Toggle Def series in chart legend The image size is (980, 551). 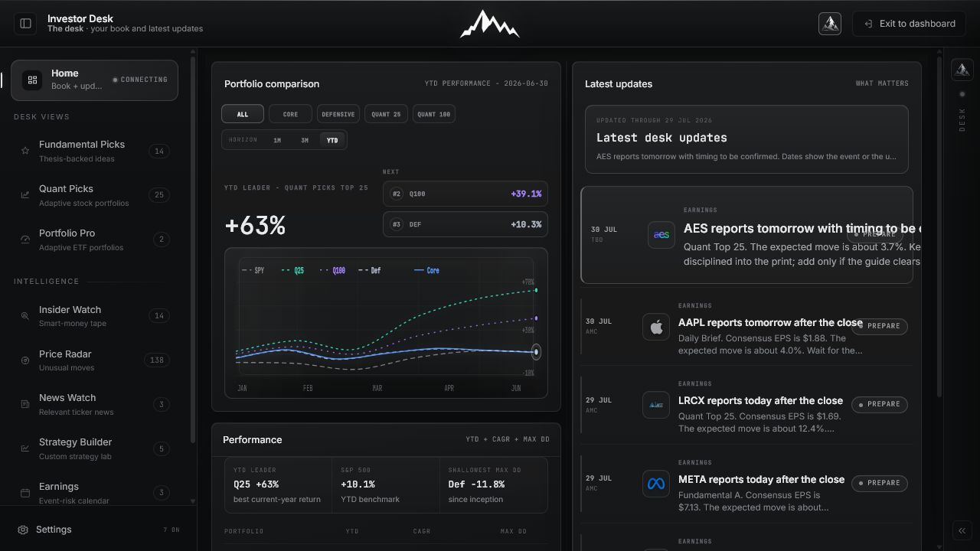tap(369, 270)
